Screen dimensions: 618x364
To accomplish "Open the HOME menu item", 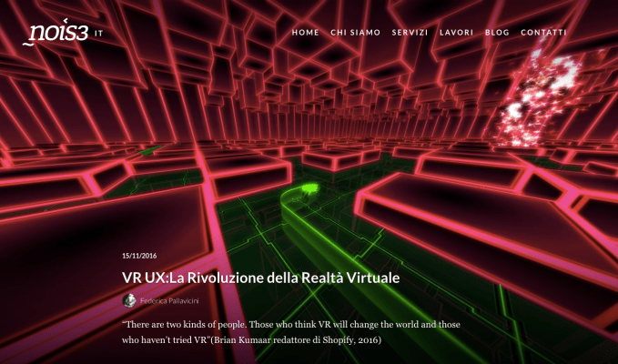I will point(306,33).
